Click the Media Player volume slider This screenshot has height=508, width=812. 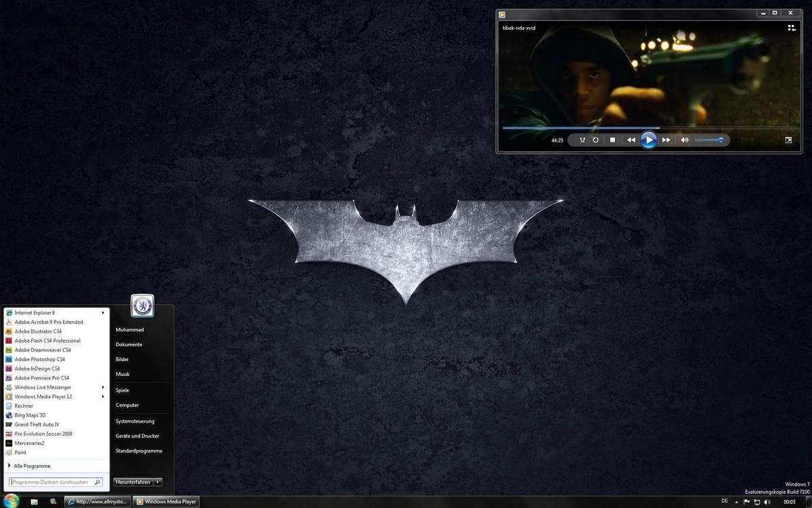click(709, 140)
